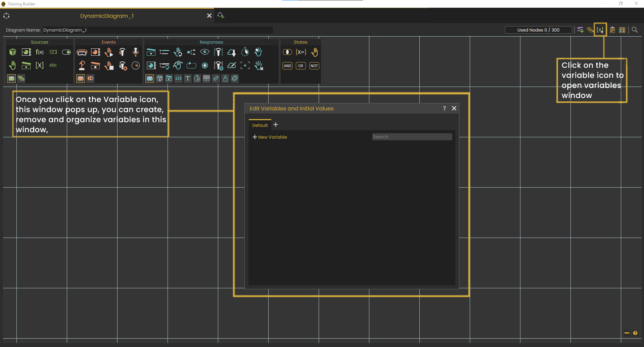Choose the [X] variable source node
Image resolution: width=644 pixels, height=347 pixels.
point(40,65)
